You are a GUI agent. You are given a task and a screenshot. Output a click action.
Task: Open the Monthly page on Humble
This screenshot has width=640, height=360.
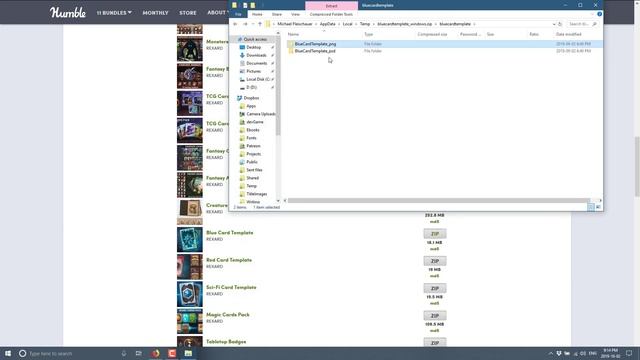(155, 13)
